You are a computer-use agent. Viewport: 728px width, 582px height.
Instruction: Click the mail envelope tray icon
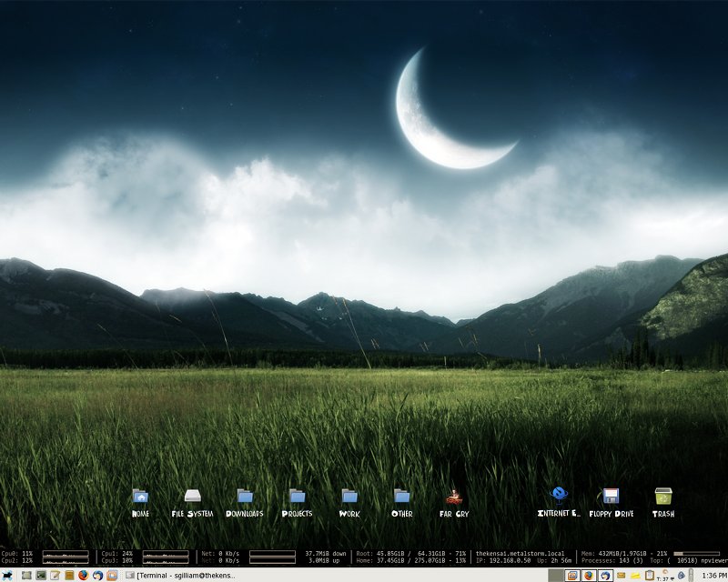point(622,576)
